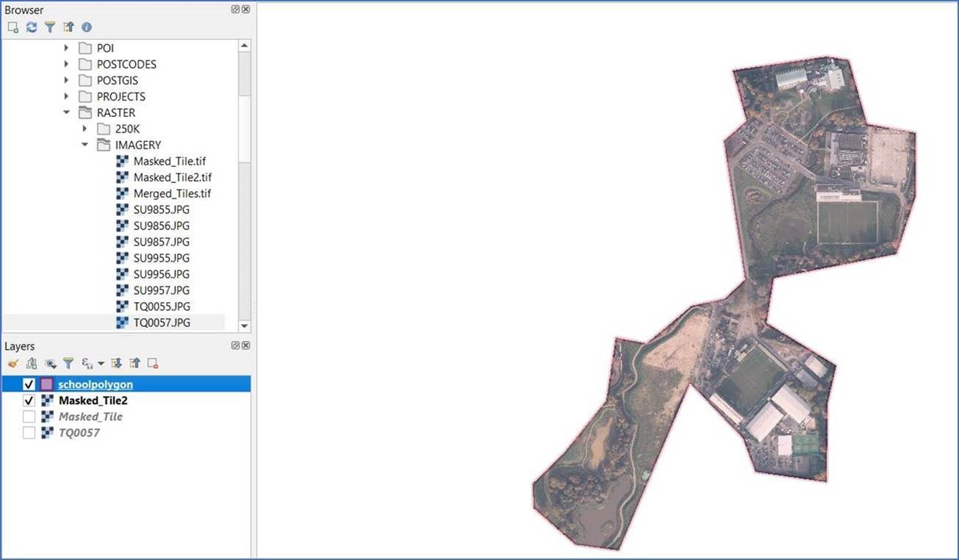Expand all layers in Layers panel

tap(116, 363)
